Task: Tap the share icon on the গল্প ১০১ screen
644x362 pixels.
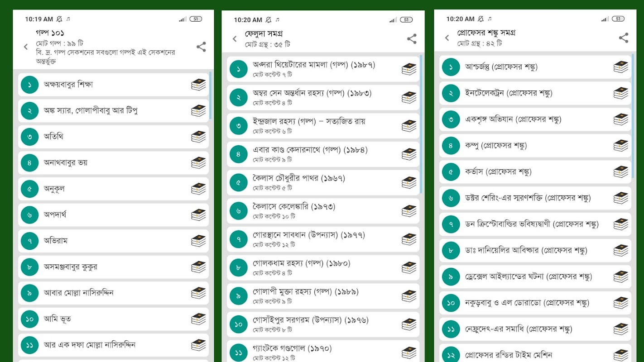Action: pos(201,47)
